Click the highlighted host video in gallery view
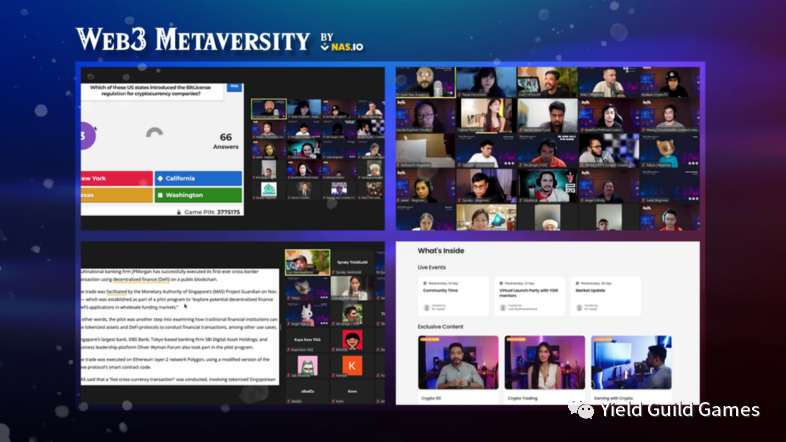Viewport: 786px width, 442px height. (426, 82)
